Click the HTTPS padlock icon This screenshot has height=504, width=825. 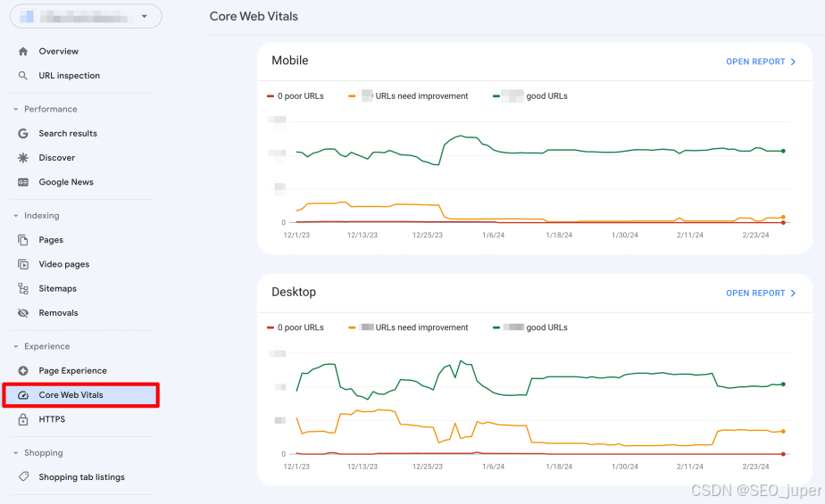click(x=22, y=419)
